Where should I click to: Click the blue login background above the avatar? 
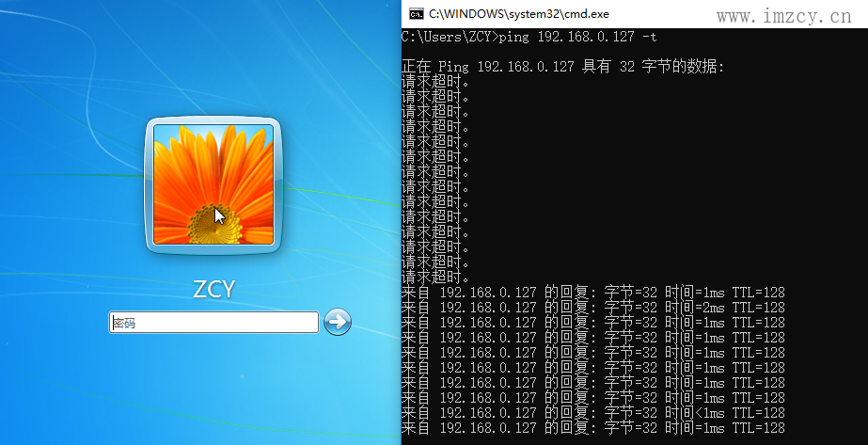[213, 56]
